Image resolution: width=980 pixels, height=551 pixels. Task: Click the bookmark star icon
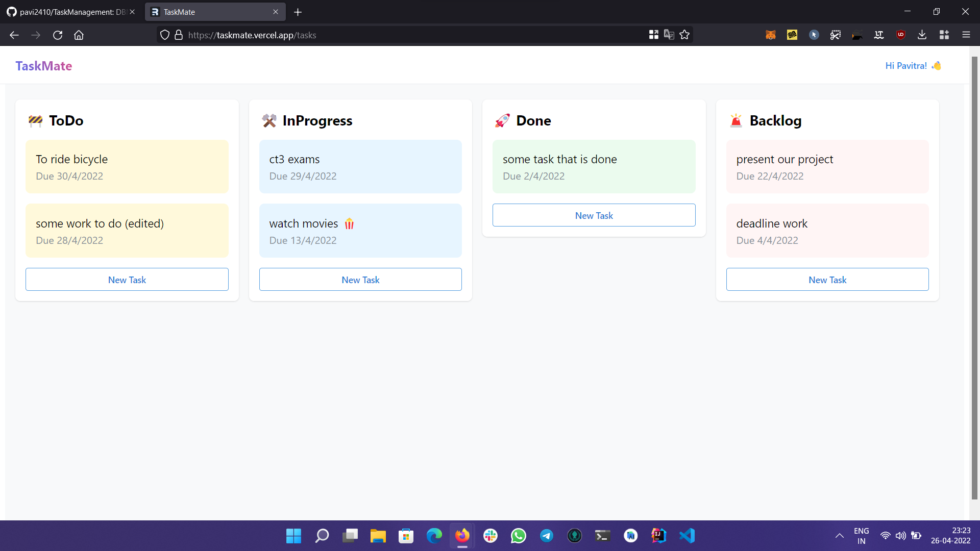[x=684, y=35]
